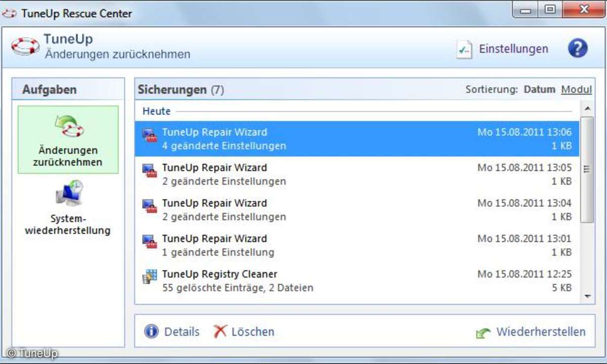Click the red X Löschen icon

[x=220, y=332]
